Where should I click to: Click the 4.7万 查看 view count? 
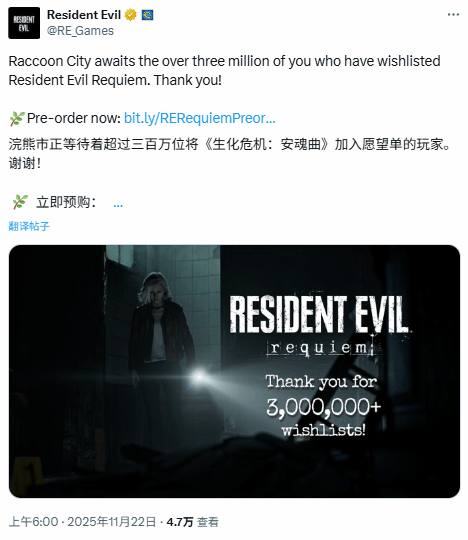coord(193,522)
